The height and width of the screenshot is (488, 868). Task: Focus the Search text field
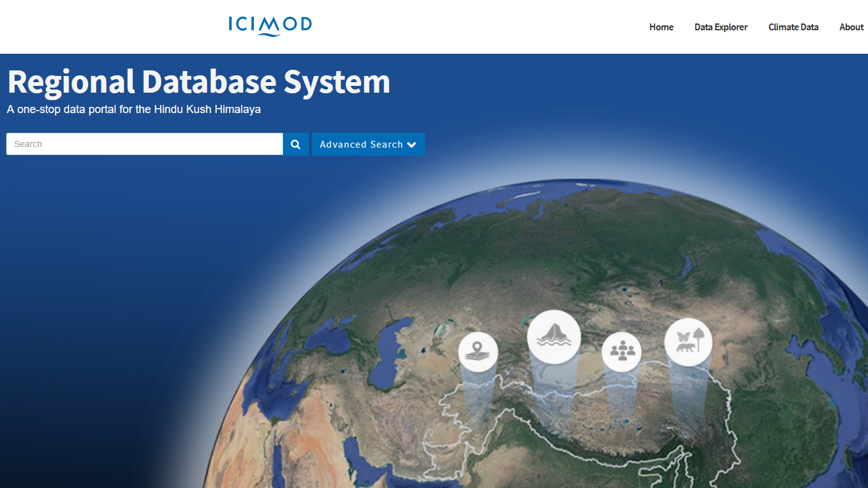tap(145, 145)
